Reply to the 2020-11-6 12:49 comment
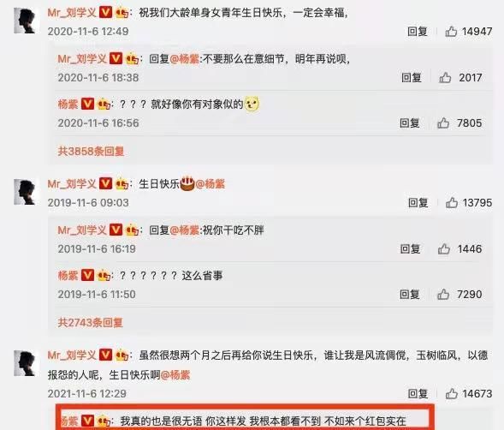 click(x=418, y=31)
